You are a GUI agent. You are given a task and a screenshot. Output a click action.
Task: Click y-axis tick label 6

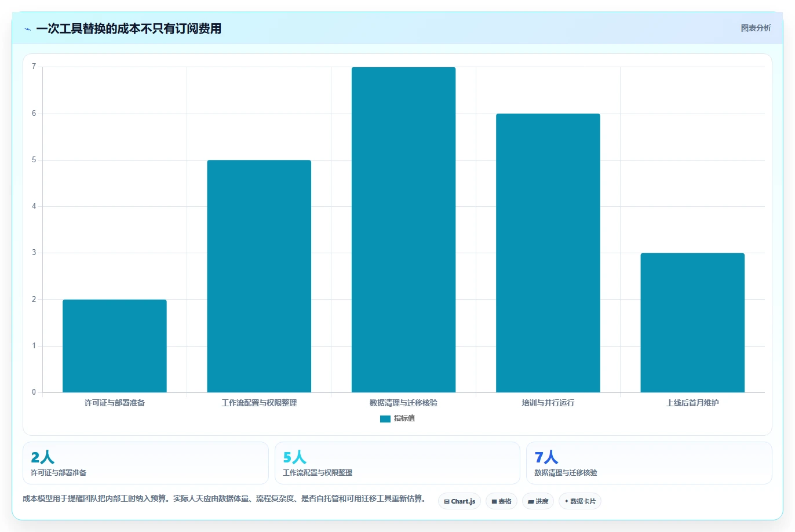[x=34, y=114]
